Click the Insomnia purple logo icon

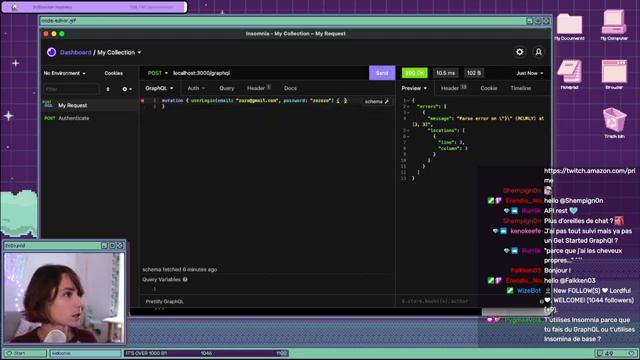click(x=51, y=52)
